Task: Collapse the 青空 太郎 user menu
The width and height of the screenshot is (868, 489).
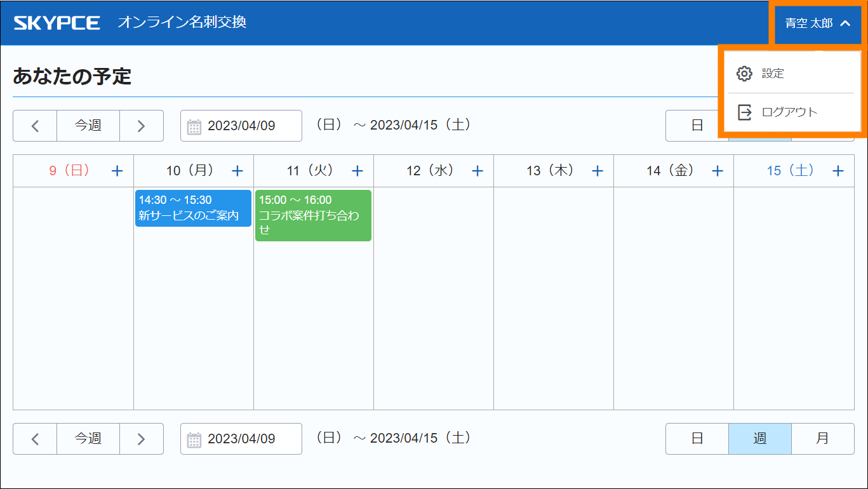Action: point(817,23)
